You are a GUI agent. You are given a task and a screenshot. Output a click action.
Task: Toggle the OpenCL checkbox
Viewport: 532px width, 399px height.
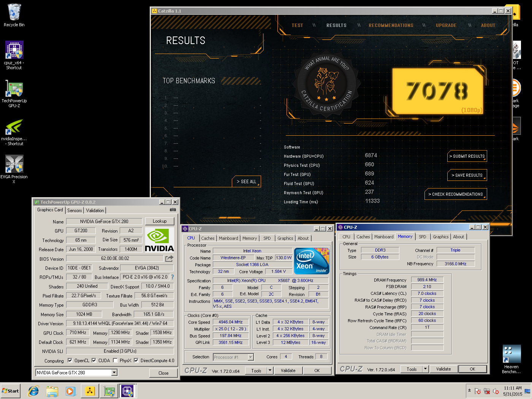pos(70,360)
